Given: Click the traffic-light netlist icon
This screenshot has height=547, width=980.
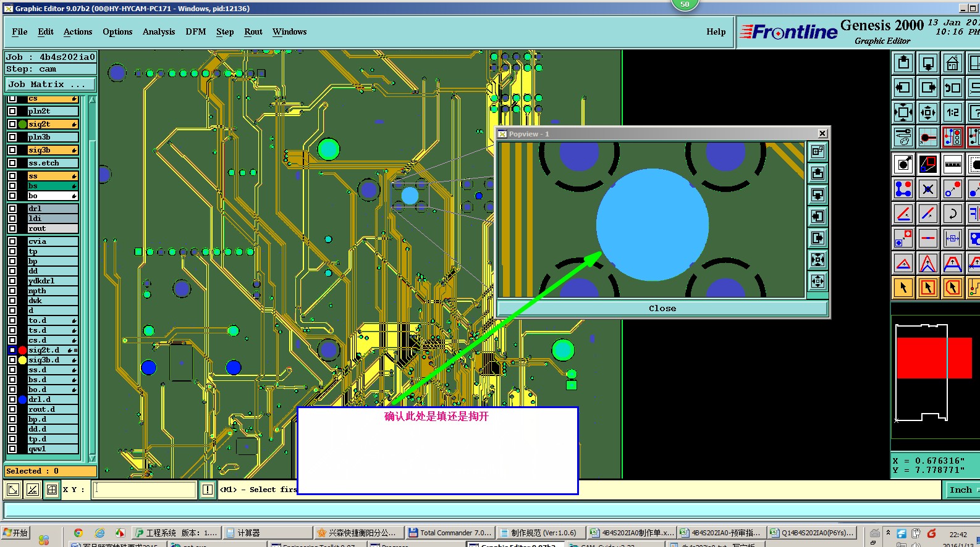Looking at the screenshot, I should 953,137.
